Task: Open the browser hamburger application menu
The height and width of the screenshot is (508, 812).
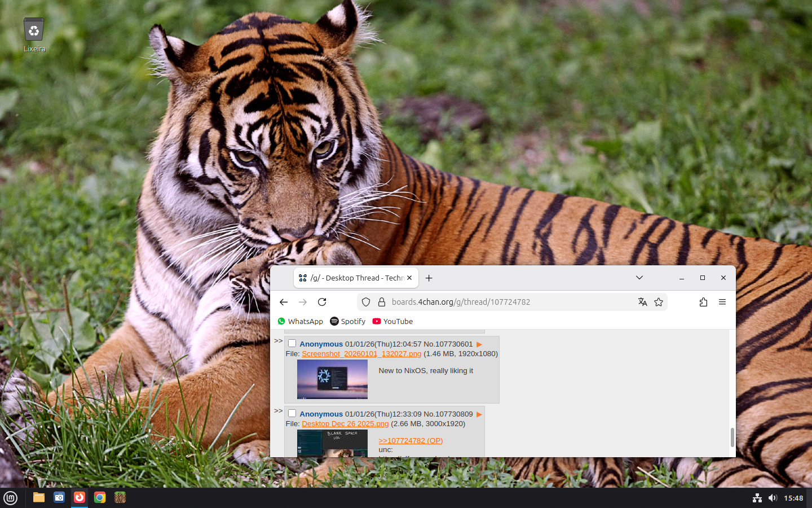Action: tap(722, 302)
